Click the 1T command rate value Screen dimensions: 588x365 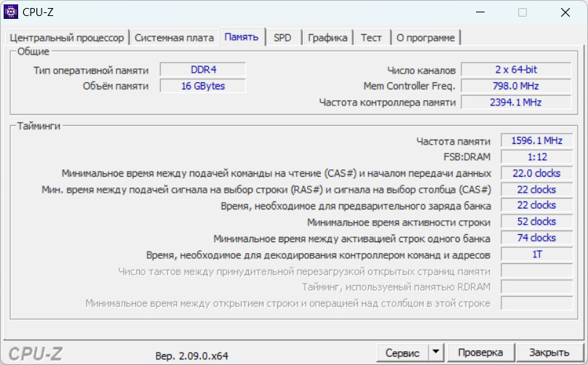coord(536,254)
